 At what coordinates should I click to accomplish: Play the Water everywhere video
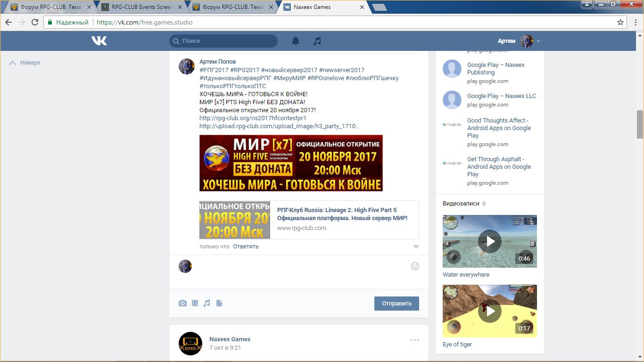click(490, 241)
